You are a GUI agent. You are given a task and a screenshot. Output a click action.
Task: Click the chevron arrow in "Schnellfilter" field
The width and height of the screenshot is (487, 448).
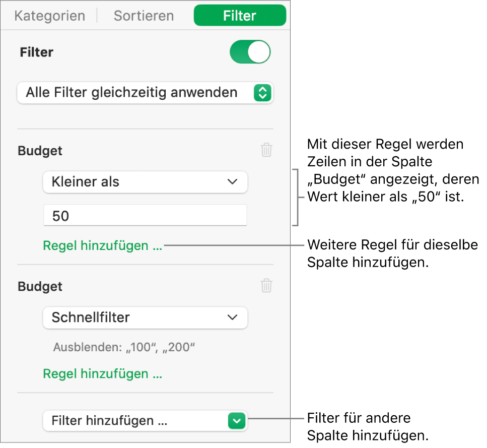click(232, 317)
